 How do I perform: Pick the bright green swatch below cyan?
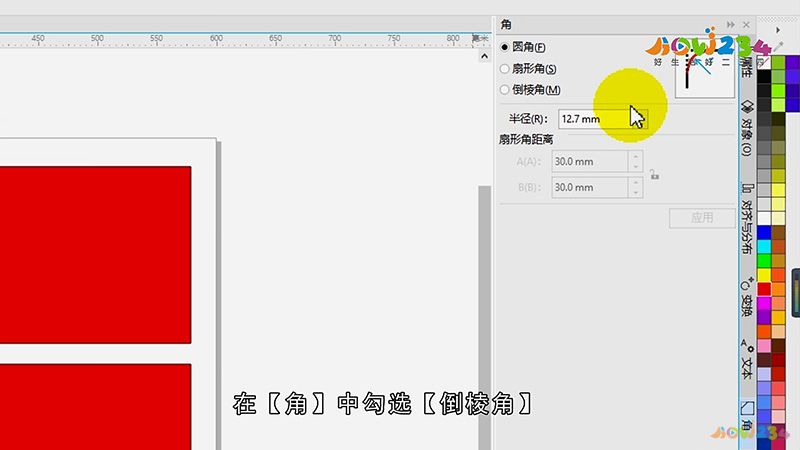point(764,261)
